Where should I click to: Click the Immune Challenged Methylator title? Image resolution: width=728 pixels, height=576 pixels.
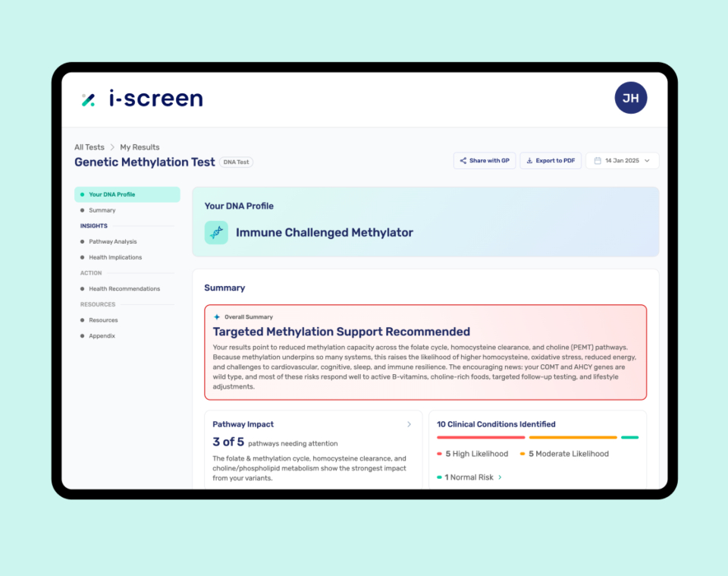[324, 232]
